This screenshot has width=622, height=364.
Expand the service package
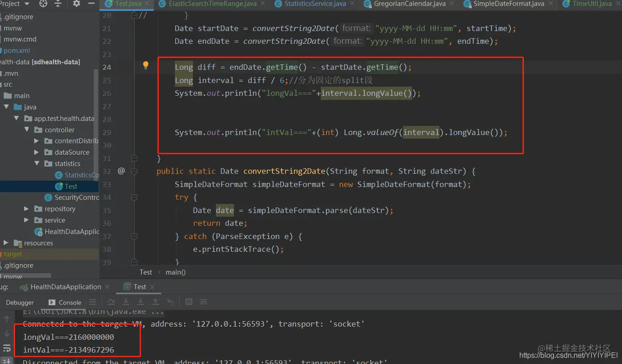pyautogui.click(x=27, y=220)
